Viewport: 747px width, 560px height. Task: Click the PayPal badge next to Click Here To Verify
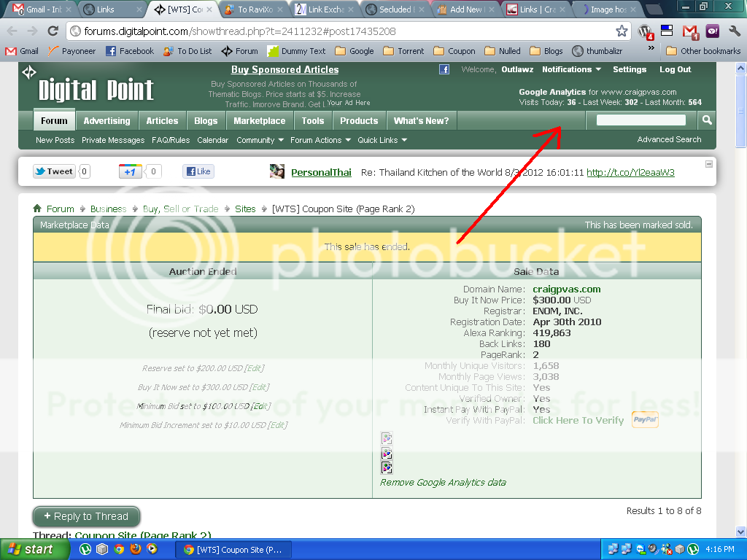[645, 419]
